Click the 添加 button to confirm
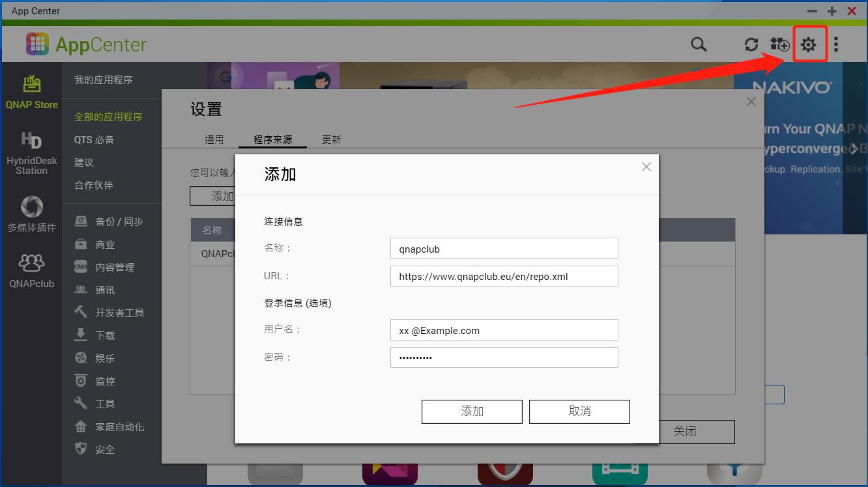 (x=472, y=411)
